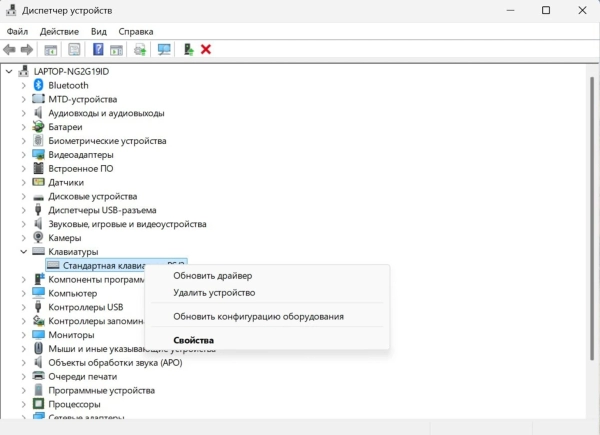Viewport: 600px width, 435px height.
Task: Click the Properties sheet toolbar icon
Action: pyautogui.click(x=74, y=49)
